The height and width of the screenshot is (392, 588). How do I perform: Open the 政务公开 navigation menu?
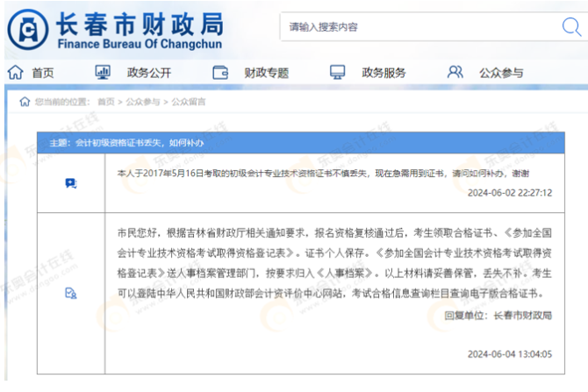149,73
